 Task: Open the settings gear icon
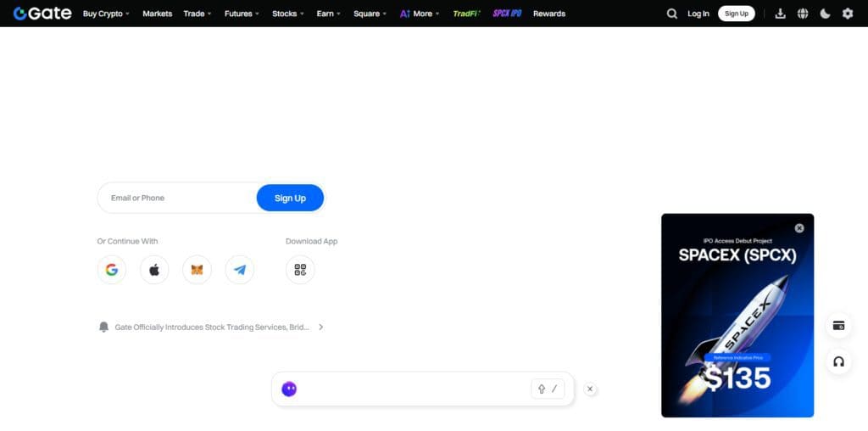point(848,14)
